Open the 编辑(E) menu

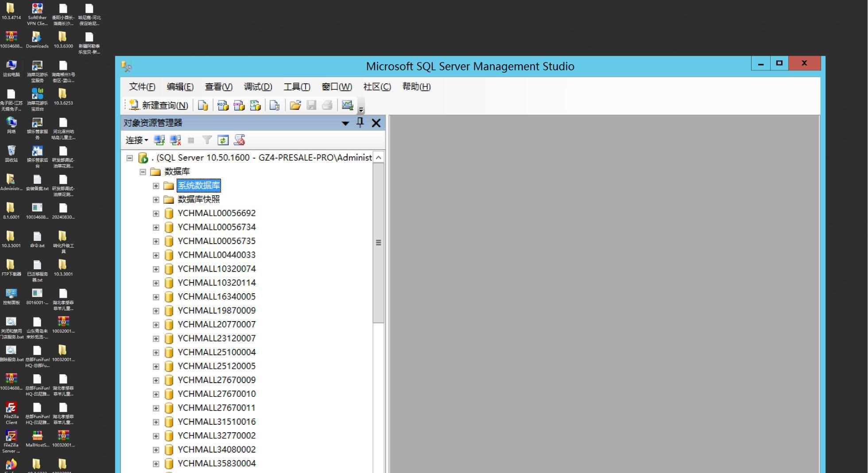point(180,87)
